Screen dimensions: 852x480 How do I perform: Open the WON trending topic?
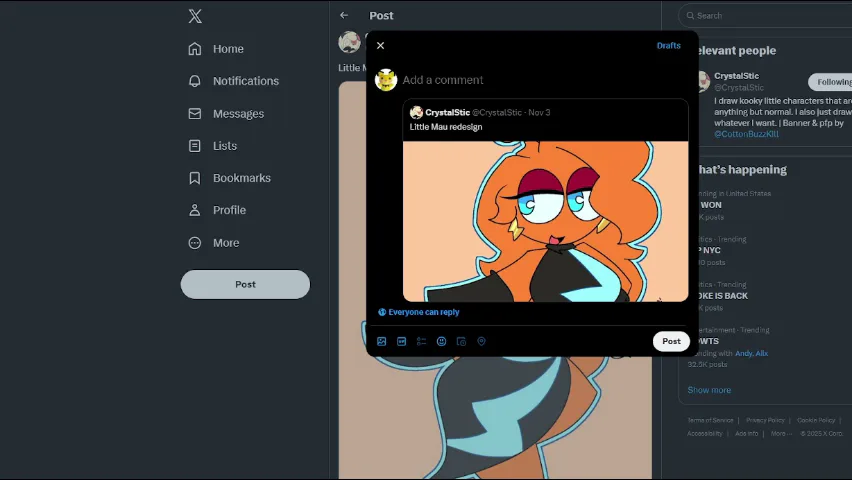click(711, 205)
